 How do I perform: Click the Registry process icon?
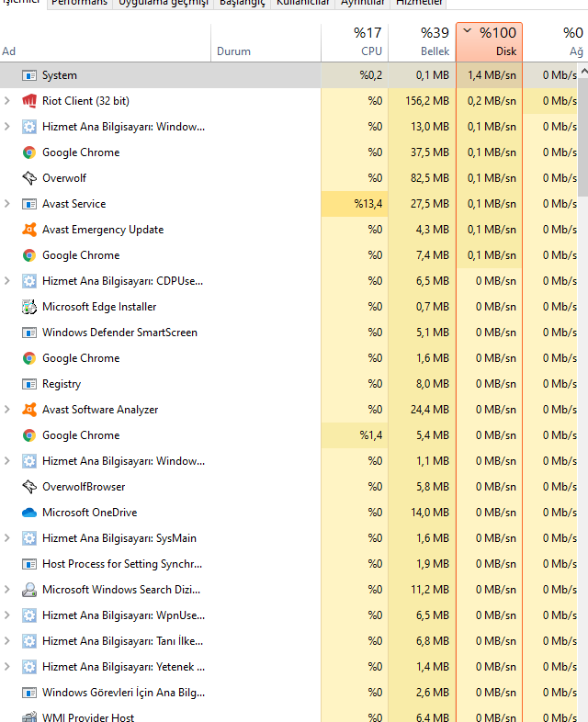point(29,384)
